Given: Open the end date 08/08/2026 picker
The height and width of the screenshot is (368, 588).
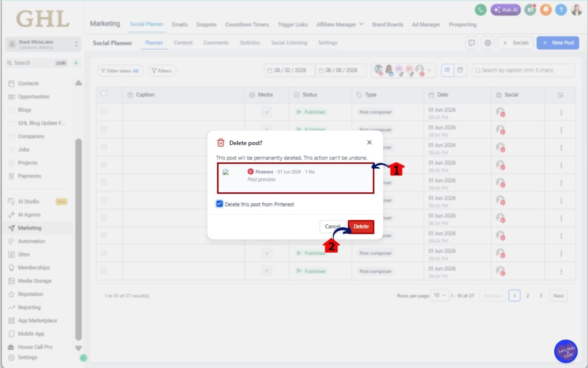Looking at the screenshot, I should [341, 70].
